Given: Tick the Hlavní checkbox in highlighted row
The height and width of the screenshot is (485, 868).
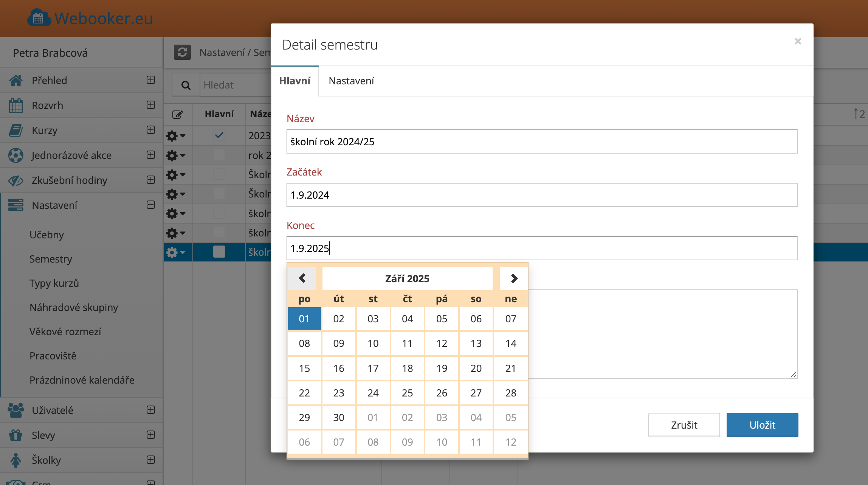Looking at the screenshot, I should click(x=219, y=252).
